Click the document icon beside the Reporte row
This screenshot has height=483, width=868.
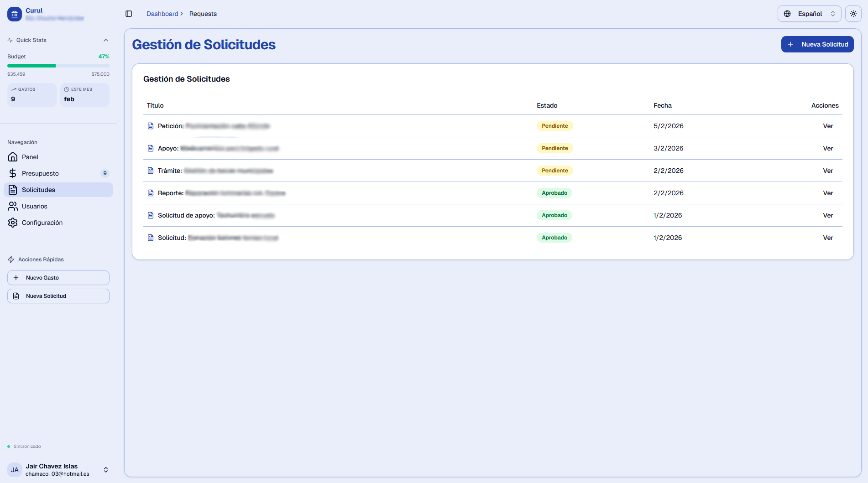[x=151, y=193]
